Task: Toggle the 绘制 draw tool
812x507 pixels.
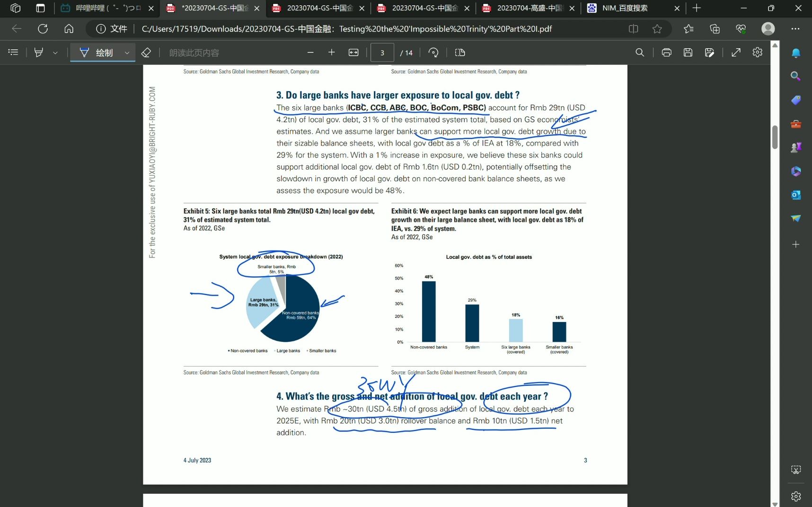Action: coord(97,52)
